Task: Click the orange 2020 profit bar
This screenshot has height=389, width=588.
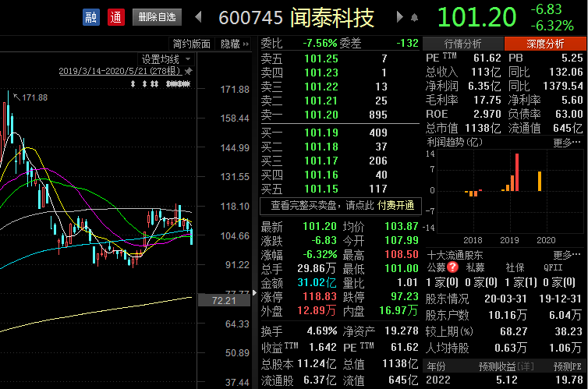Action: point(540,182)
